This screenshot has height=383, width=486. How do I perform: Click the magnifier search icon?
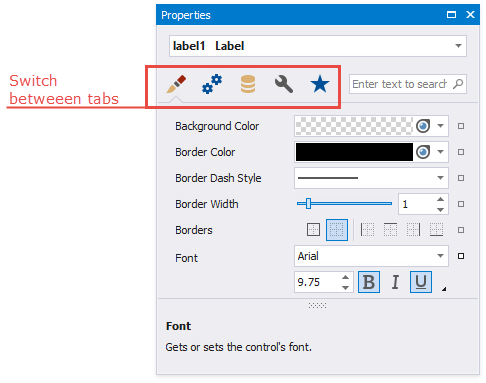tap(458, 84)
